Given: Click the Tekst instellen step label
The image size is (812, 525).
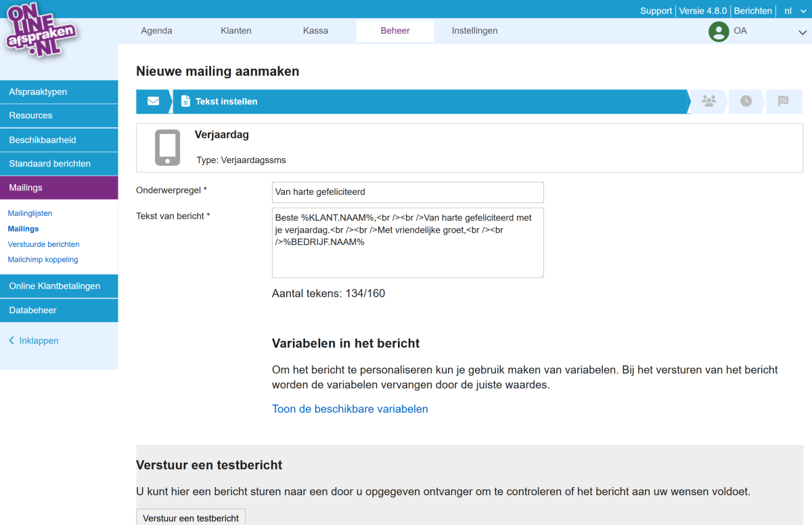Looking at the screenshot, I should tap(226, 101).
